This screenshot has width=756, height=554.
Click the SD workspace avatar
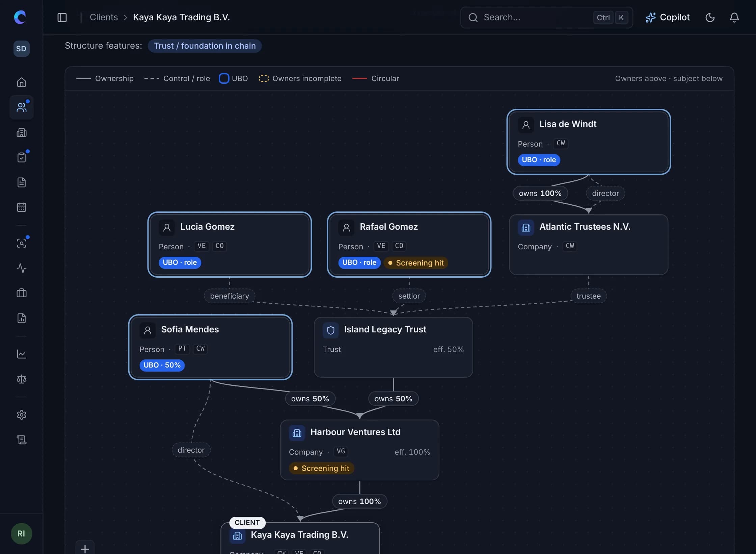pos(22,49)
